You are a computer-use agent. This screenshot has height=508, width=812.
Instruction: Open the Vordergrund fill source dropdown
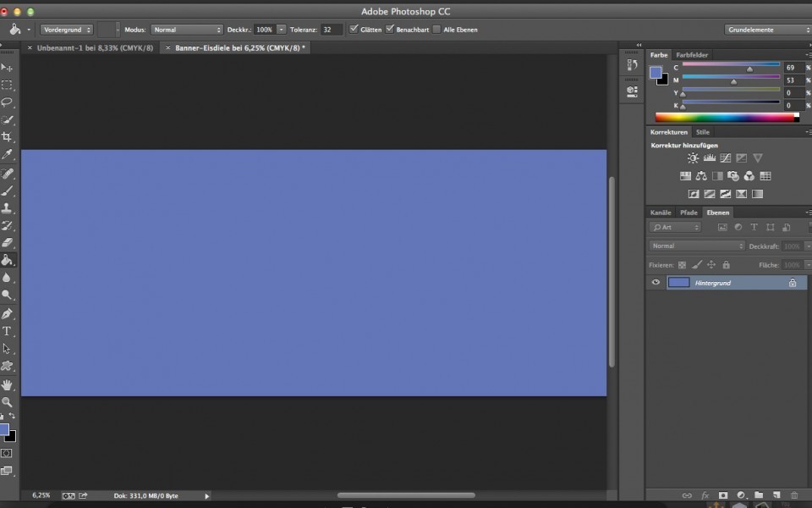click(x=67, y=30)
